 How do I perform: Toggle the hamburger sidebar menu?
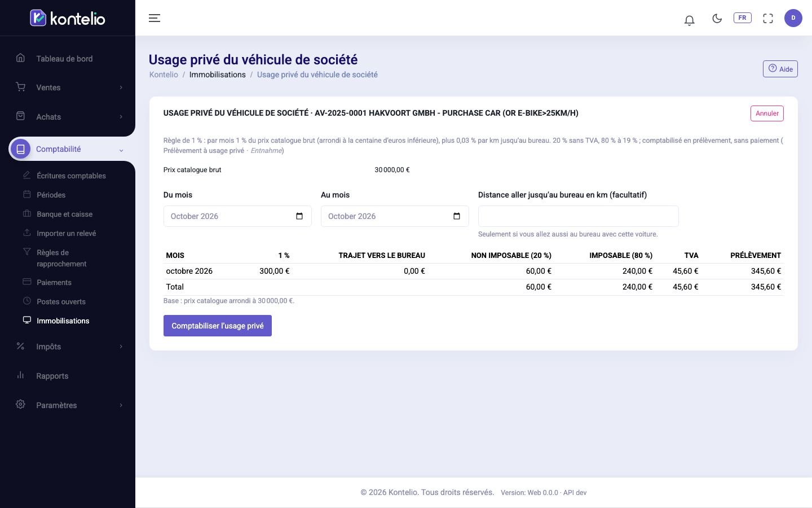155,18
